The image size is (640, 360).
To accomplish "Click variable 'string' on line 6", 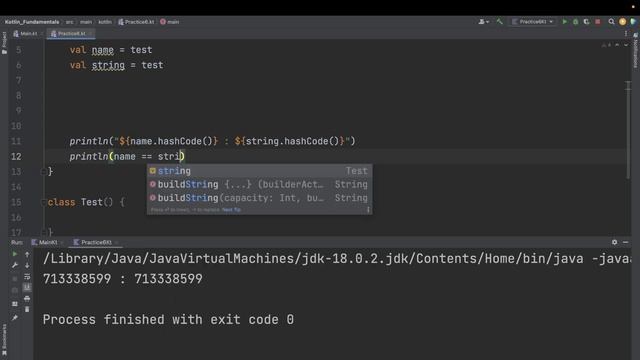I will [108, 65].
